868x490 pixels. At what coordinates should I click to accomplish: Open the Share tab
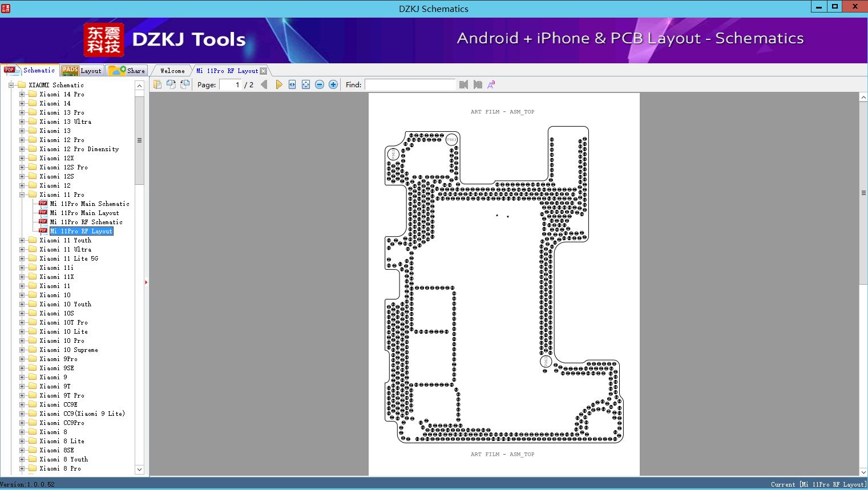coord(127,70)
